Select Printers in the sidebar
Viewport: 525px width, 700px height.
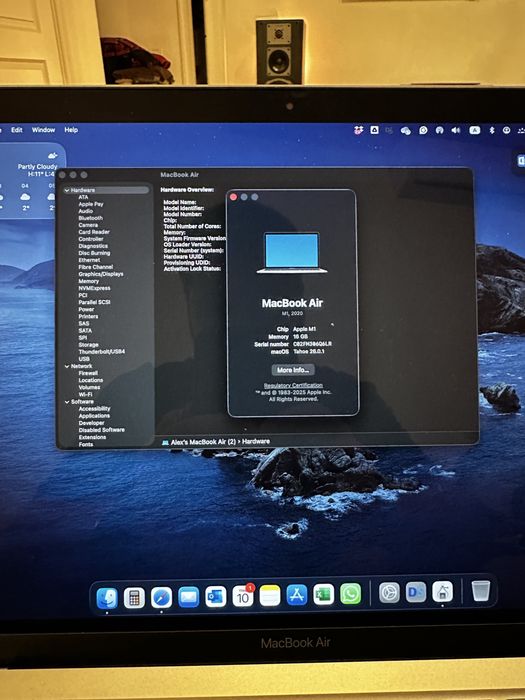pyautogui.click(x=88, y=317)
